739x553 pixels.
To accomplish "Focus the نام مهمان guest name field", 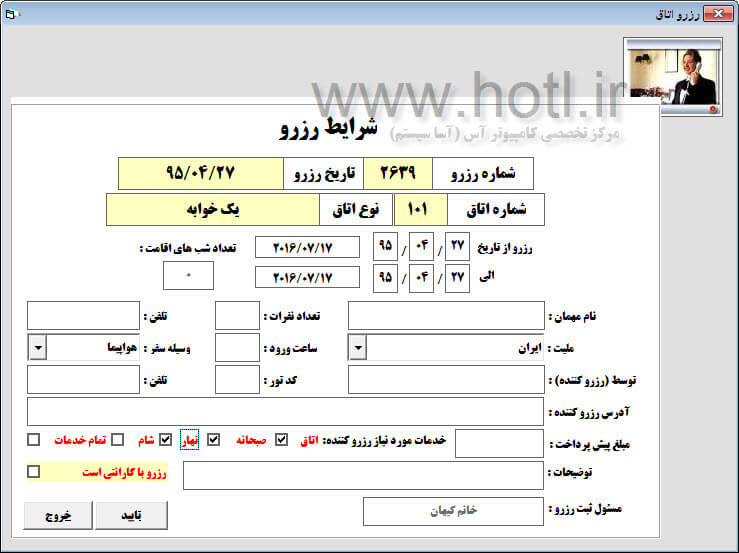I will (x=446, y=316).
